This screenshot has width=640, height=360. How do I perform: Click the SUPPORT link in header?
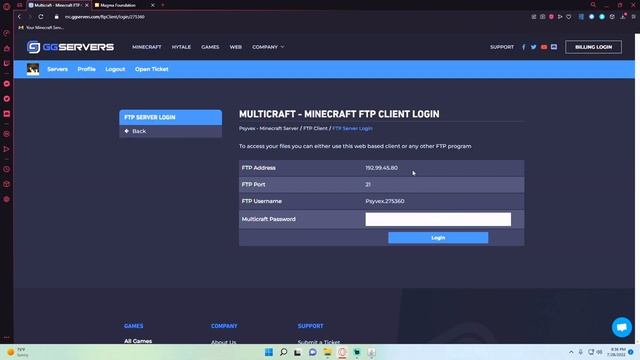[502, 47]
